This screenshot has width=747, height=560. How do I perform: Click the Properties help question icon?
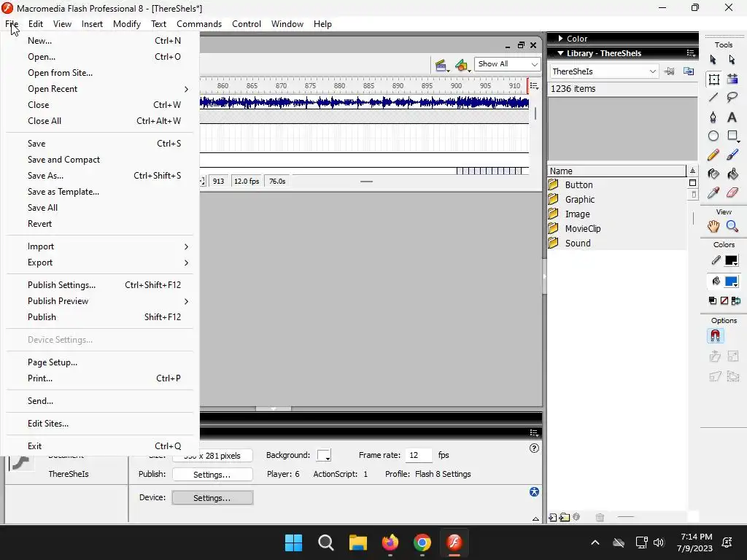tap(534, 448)
